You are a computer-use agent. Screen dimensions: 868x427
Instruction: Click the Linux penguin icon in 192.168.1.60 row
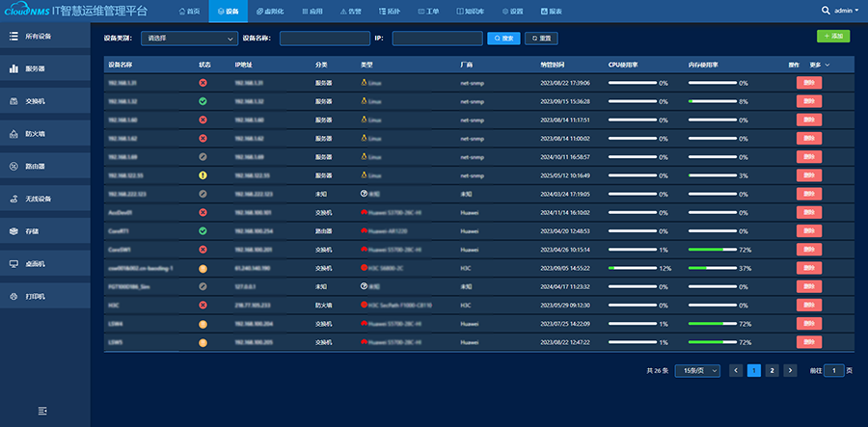click(x=364, y=120)
